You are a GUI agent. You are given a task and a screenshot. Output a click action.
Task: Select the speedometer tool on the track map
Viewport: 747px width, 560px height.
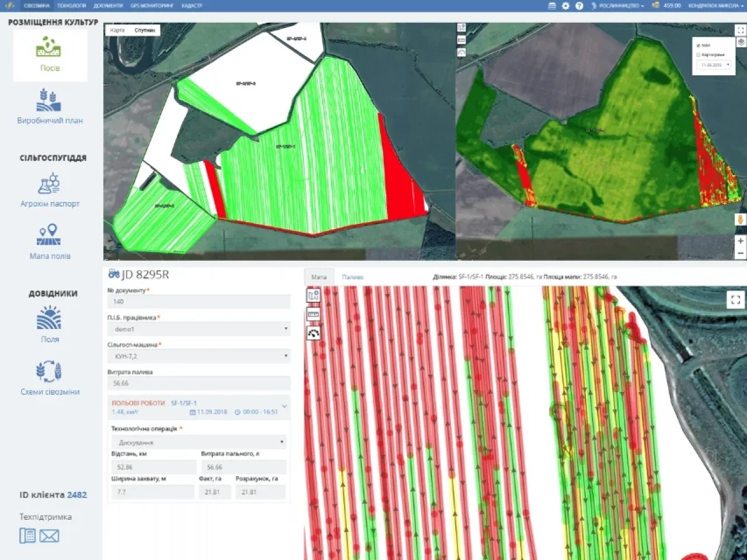point(313,334)
